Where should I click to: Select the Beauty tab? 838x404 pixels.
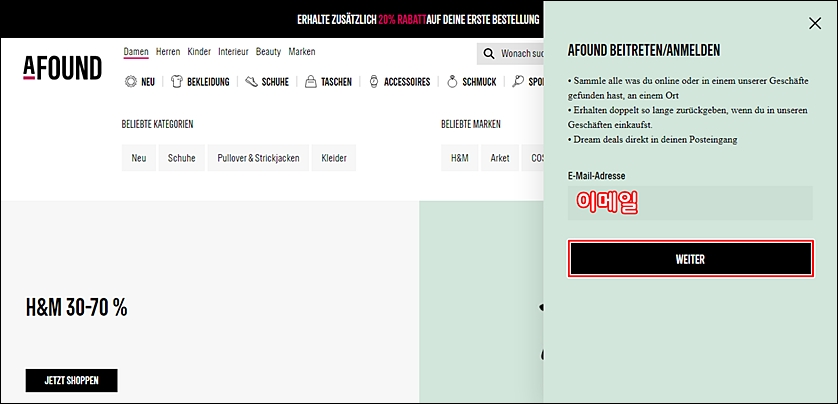coord(268,52)
